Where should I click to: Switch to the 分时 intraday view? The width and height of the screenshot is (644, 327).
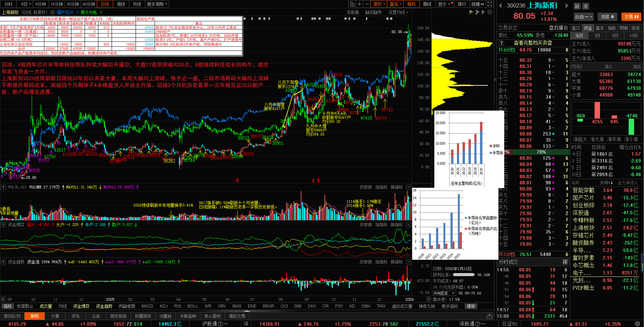8,4
